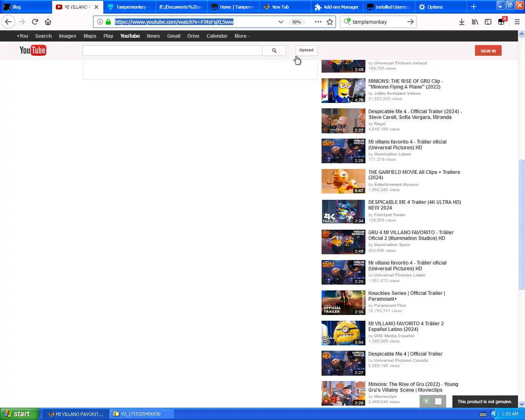Screen dimensions: 525x420
Task: Open address bar history dropdown arrow
Action: 281,22
